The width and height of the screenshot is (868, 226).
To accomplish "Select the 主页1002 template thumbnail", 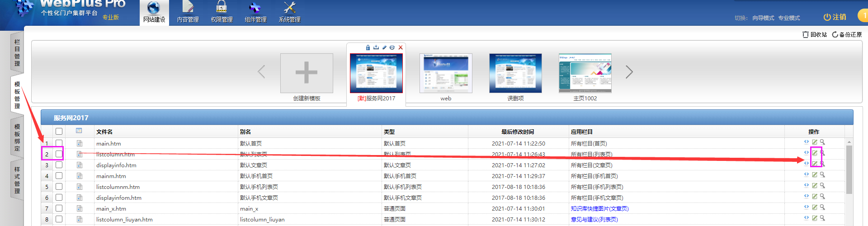I will point(585,74).
